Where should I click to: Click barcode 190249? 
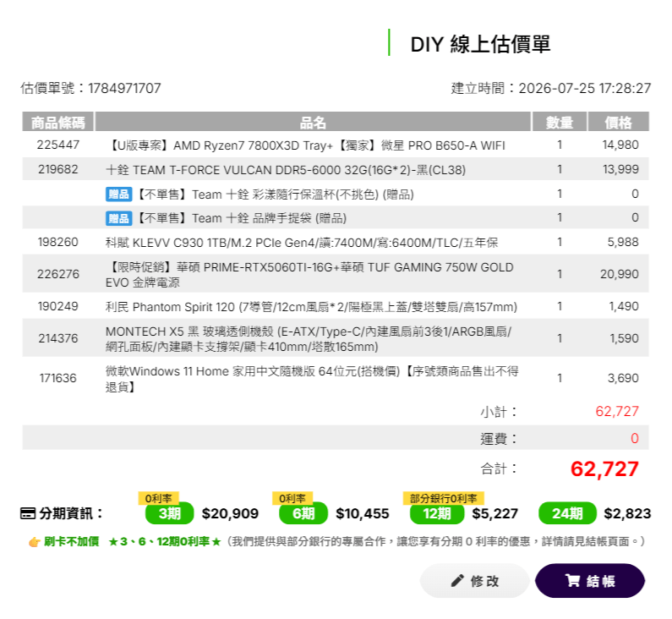coord(57,306)
